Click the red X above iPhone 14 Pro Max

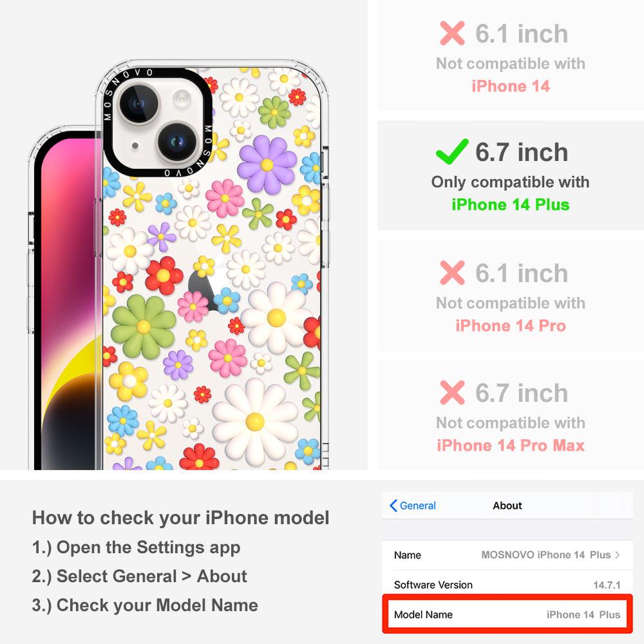452,392
